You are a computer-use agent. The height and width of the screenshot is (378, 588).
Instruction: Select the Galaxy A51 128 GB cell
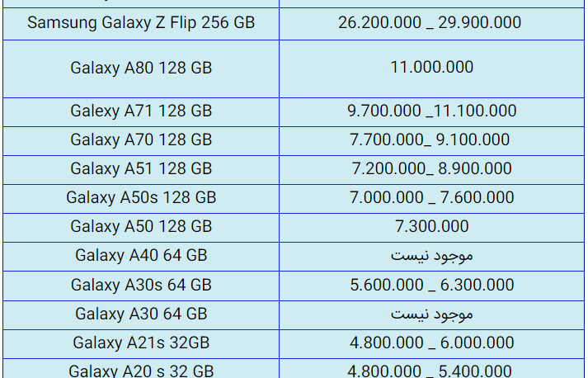(141, 170)
